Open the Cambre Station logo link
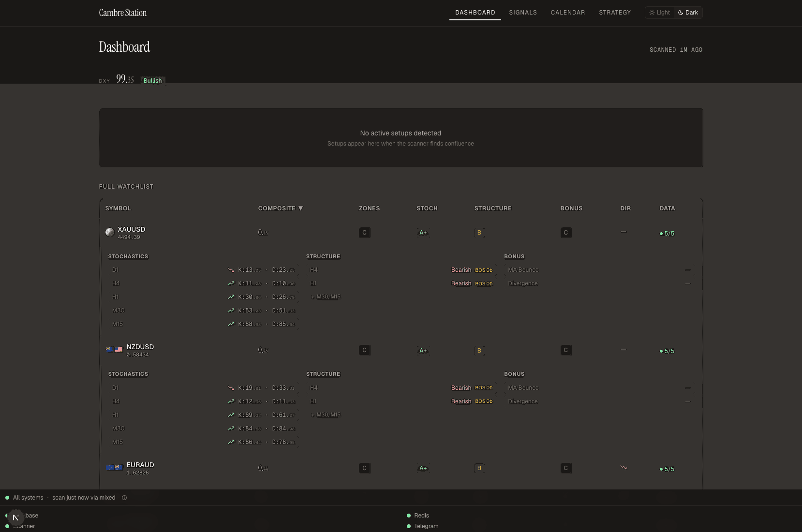Image resolution: width=802 pixels, height=532 pixels. [x=123, y=13]
